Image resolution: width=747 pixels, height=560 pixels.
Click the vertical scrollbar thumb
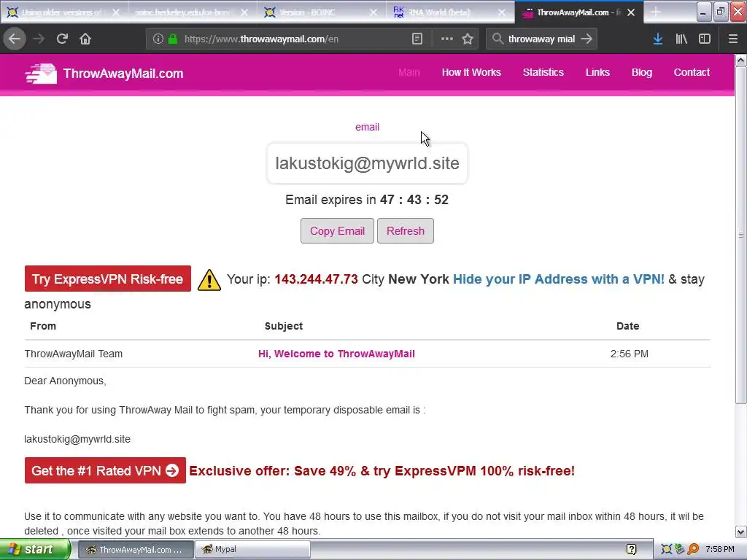[741, 236]
